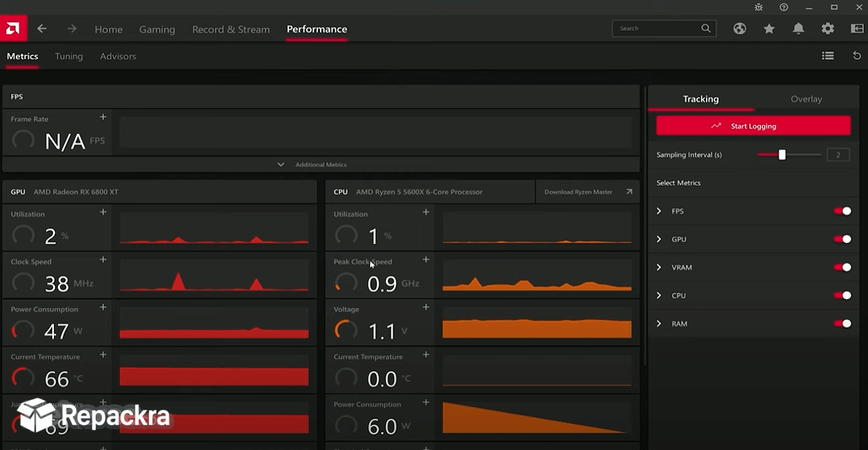
Task: Click plus next to GPU Current Temperature
Action: [x=103, y=355]
